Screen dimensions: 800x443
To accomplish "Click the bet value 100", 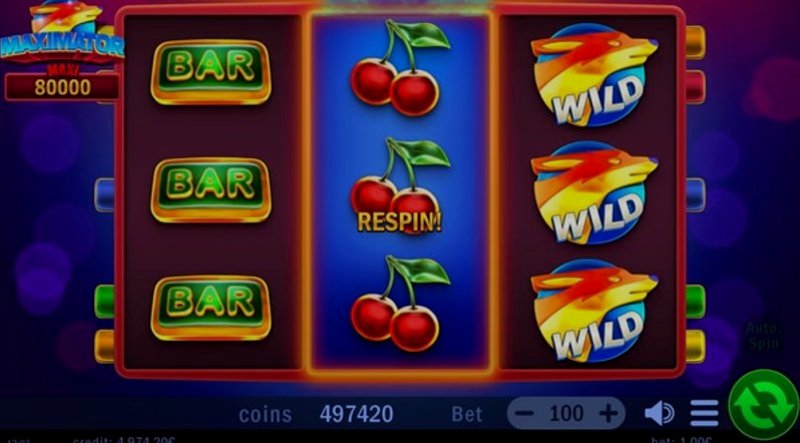I will click(566, 413).
